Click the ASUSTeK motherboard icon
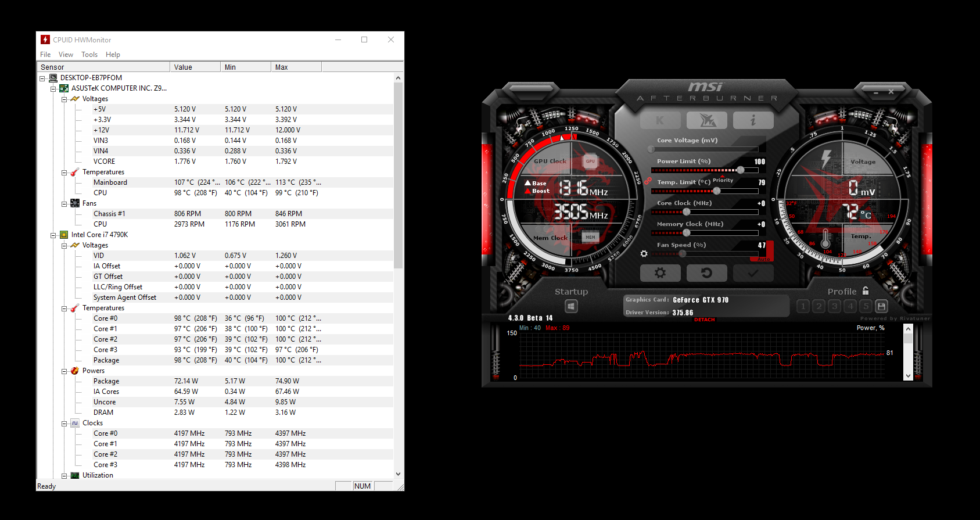Viewport: 980px width, 520px height. click(x=64, y=88)
